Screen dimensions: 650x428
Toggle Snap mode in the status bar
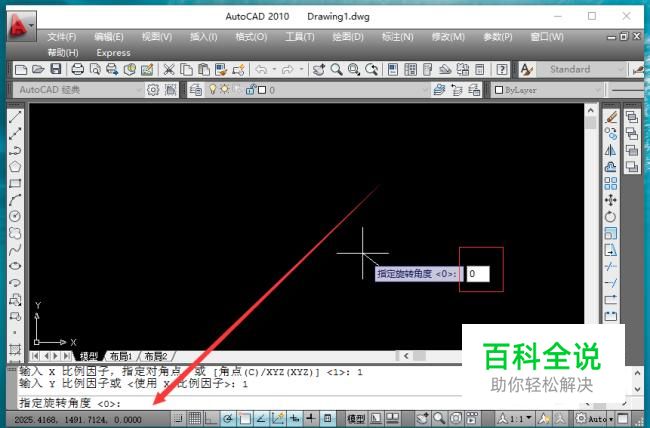[178, 419]
